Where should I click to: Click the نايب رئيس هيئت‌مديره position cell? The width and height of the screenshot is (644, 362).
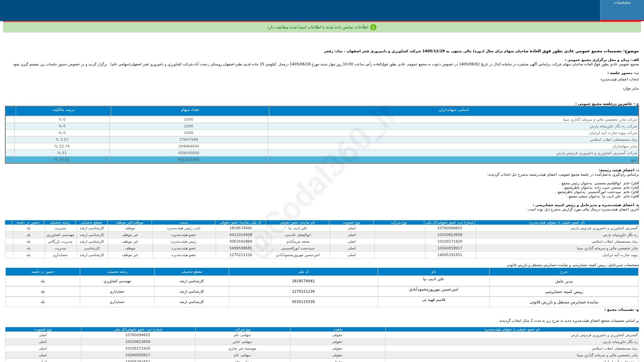(184, 228)
